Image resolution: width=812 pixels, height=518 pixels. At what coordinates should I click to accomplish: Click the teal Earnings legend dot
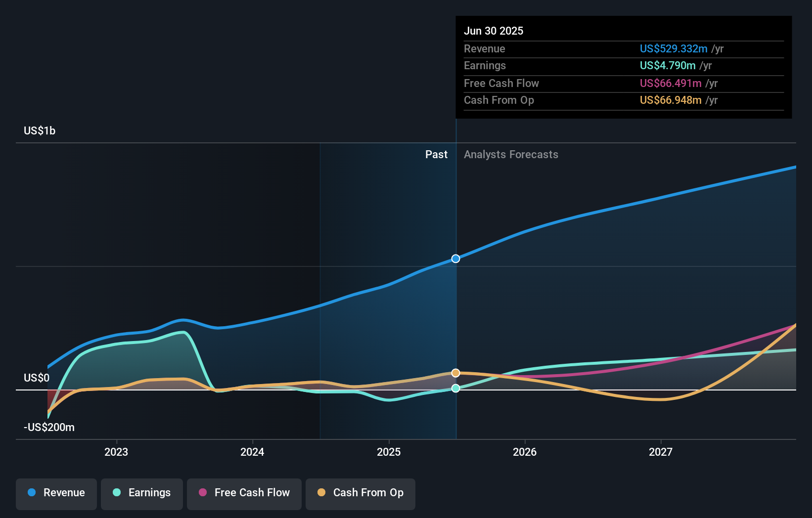point(117,493)
